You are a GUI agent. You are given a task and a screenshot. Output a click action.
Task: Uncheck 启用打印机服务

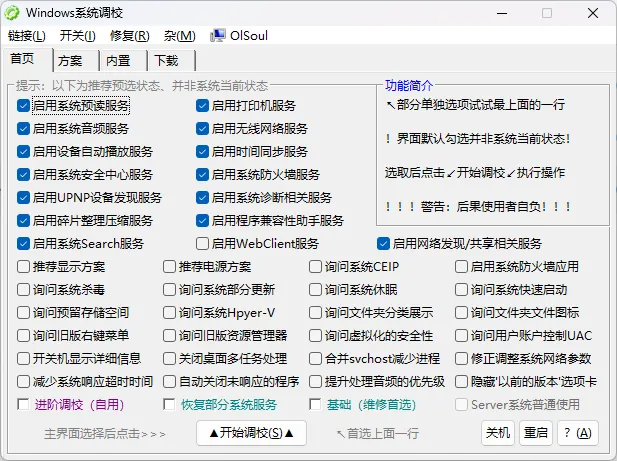coord(202,105)
